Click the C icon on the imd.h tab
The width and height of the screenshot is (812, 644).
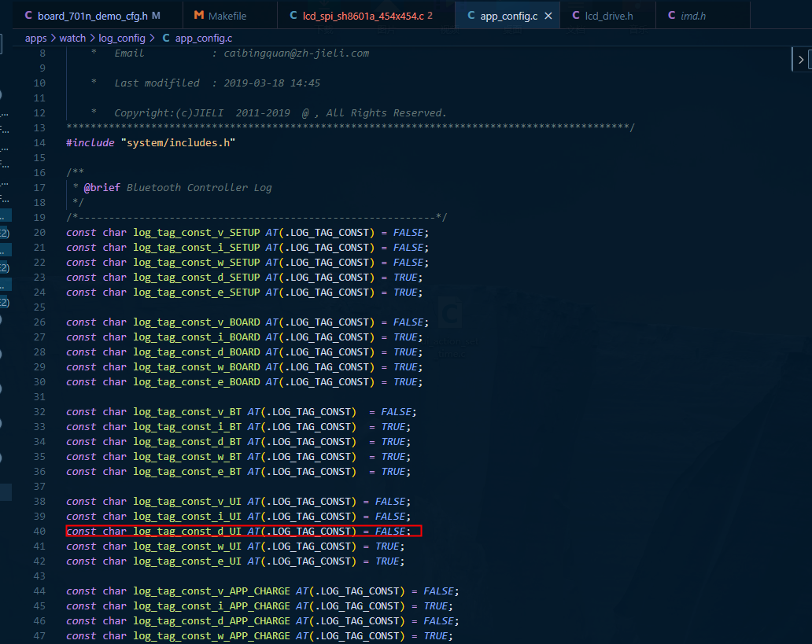pos(671,16)
